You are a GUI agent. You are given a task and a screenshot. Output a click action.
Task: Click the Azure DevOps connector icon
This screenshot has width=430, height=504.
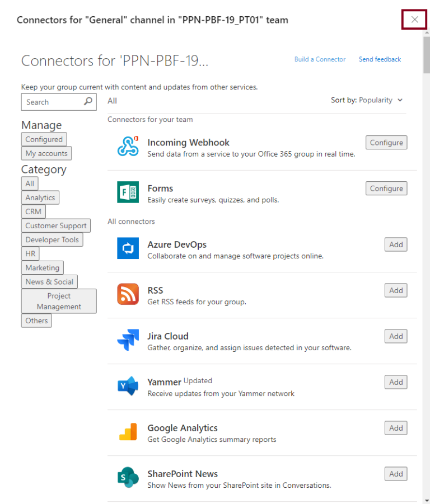pyautogui.click(x=128, y=248)
